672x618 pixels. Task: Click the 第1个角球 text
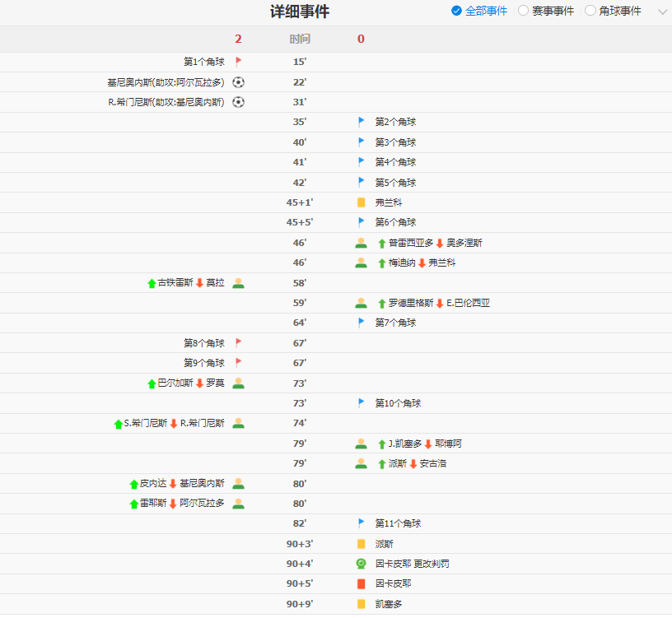(x=204, y=62)
